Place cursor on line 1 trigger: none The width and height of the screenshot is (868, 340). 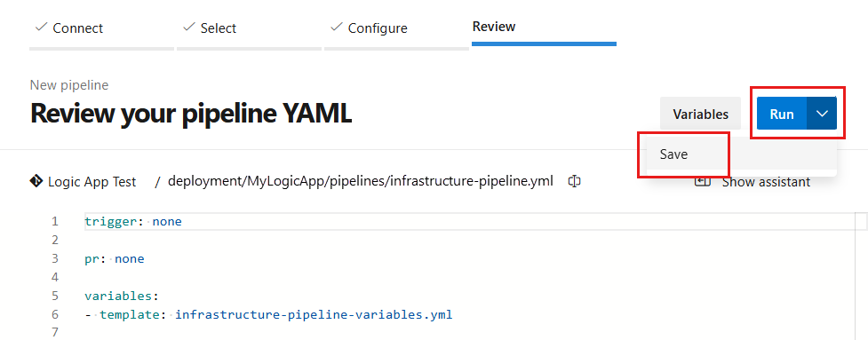133,222
